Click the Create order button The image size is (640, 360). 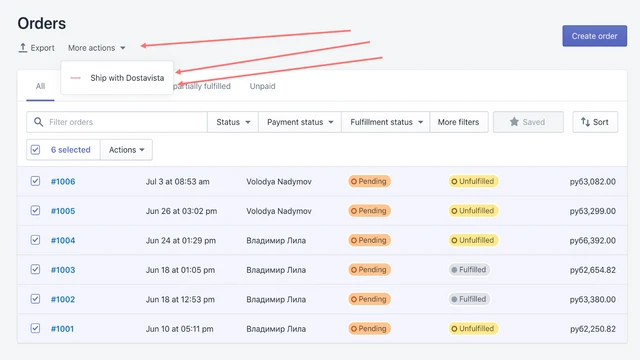594,36
